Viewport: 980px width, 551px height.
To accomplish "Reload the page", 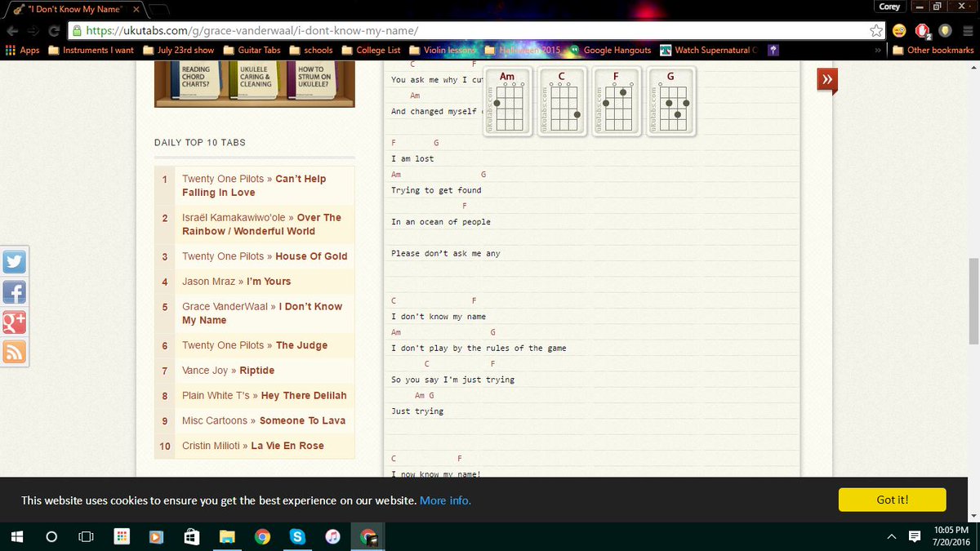I will click(x=54, y=31).
